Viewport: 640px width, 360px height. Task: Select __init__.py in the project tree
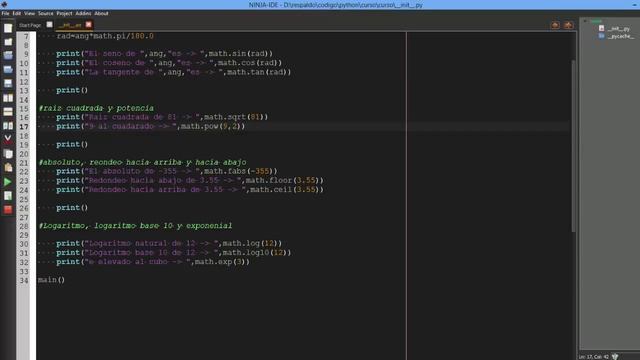tap(618, 29)
